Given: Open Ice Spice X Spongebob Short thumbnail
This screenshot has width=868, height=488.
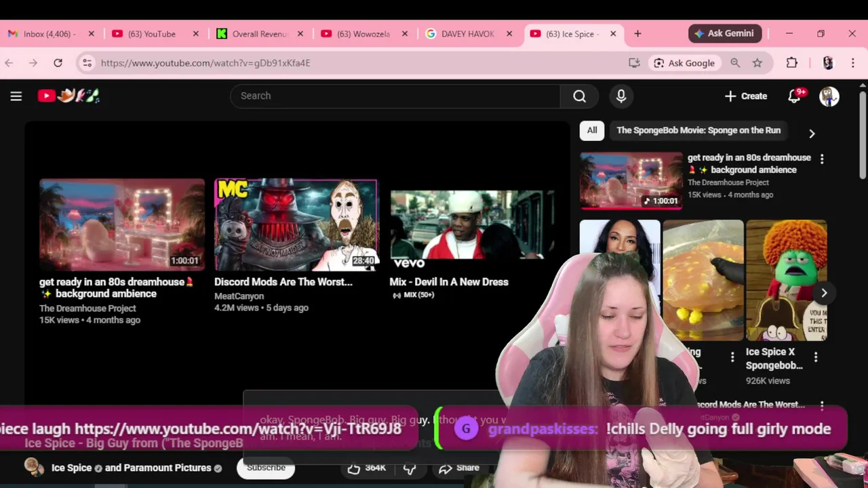Looking at the screenshot, I should click(787, 280).
